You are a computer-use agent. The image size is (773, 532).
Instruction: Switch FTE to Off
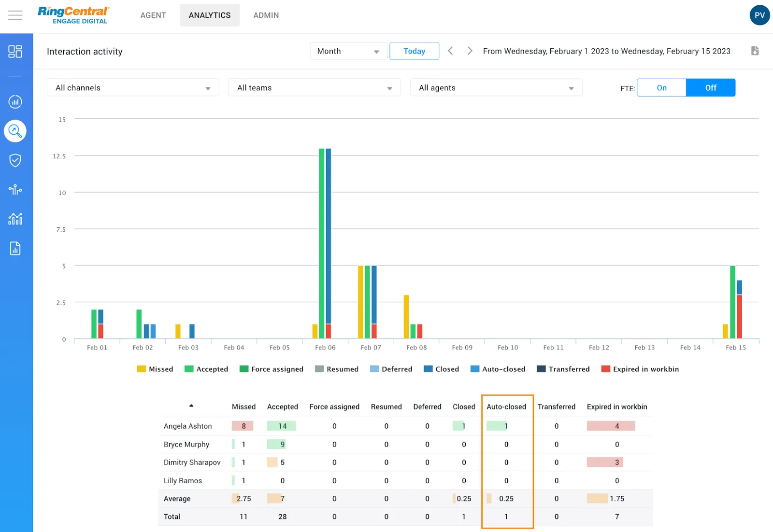coord(710,88)
